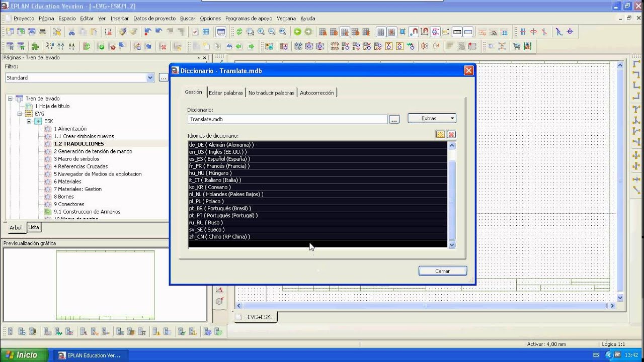Click the Zoom out magnifier icon
Viewport: 644px width, 362px height.
[x=272, y=32]
